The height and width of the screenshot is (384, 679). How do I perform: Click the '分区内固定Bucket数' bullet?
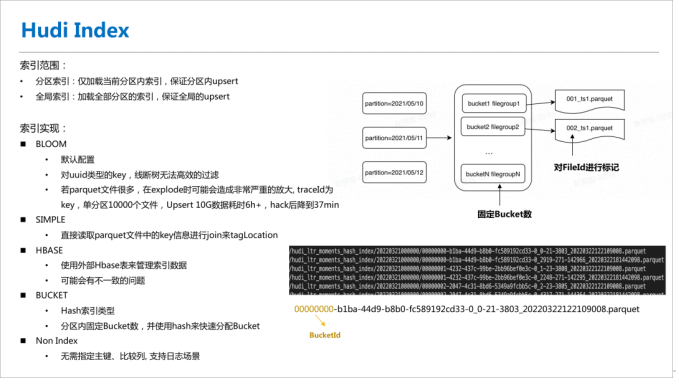[x=160, y=326]
